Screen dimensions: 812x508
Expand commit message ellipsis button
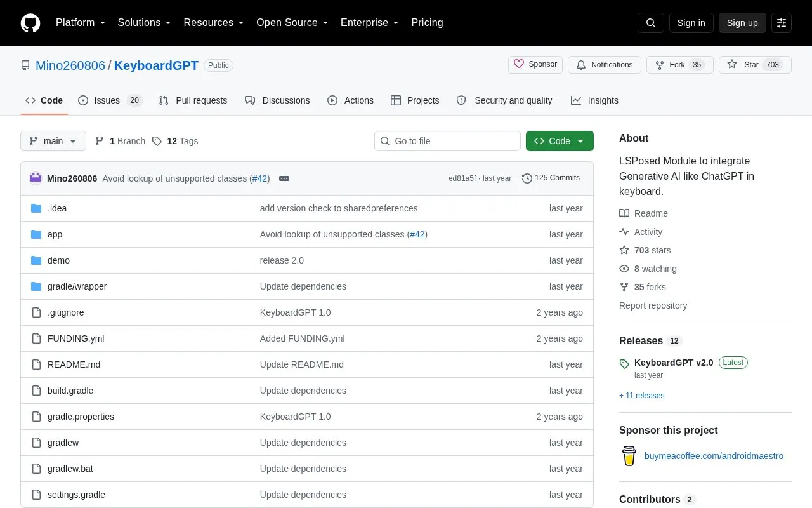point(284,178)
